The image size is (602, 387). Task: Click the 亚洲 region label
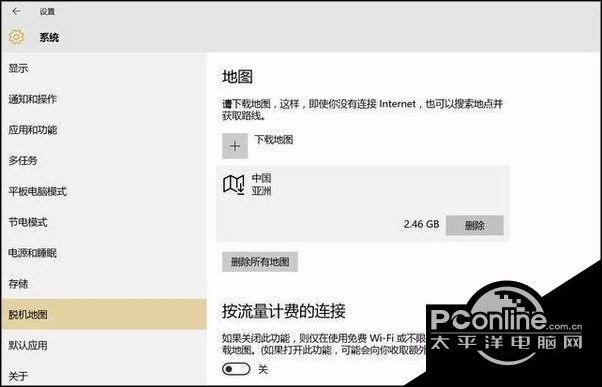261,190
